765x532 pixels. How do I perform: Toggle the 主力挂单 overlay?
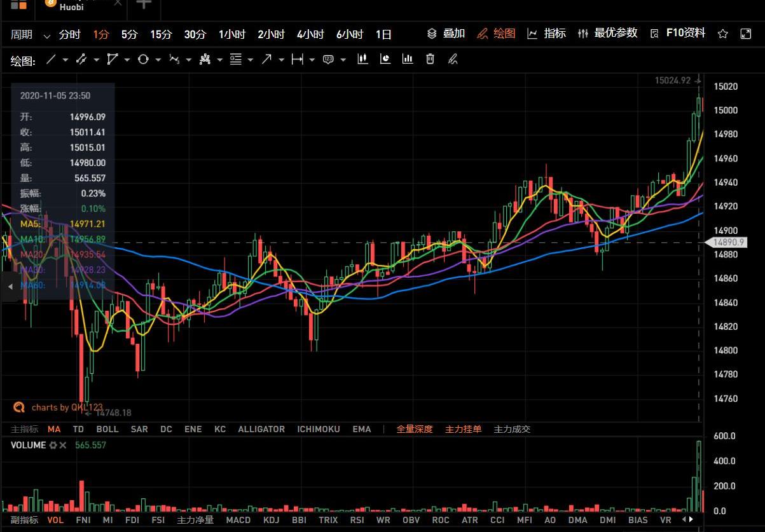pos(463,429)
